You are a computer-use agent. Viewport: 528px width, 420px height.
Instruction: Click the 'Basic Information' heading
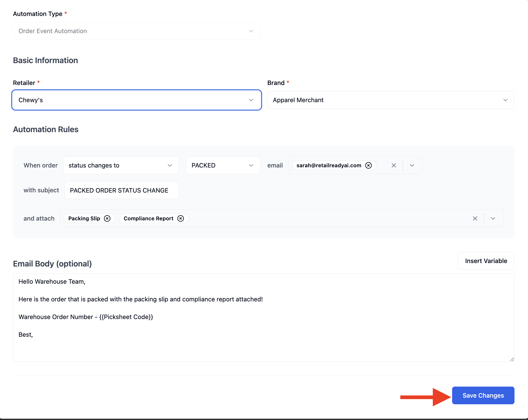coord(45,60)
